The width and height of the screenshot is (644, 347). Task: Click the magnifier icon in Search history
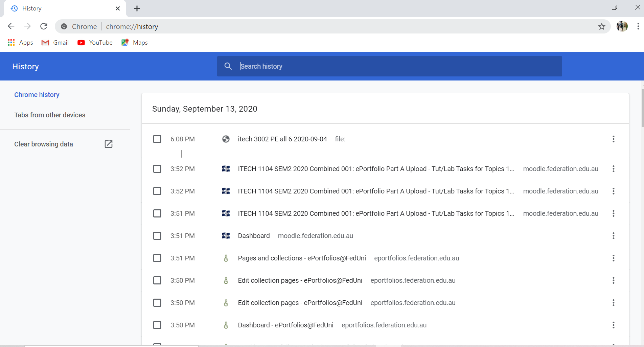(228, 66)
